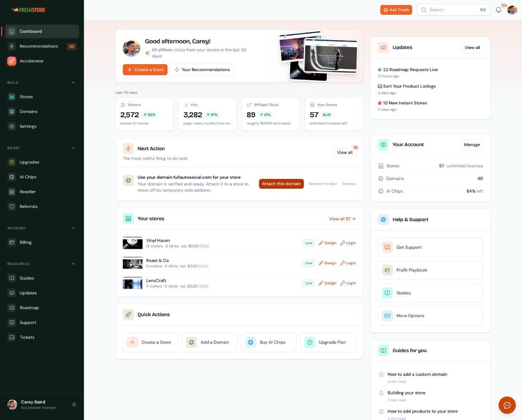Click the Your Account card icon

coord(383,144)
